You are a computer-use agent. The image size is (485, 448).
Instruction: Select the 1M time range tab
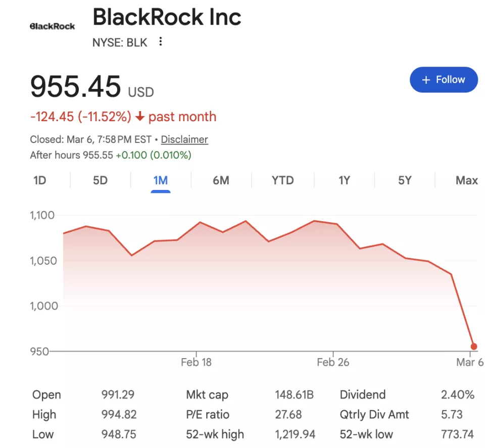coord(160,180)
